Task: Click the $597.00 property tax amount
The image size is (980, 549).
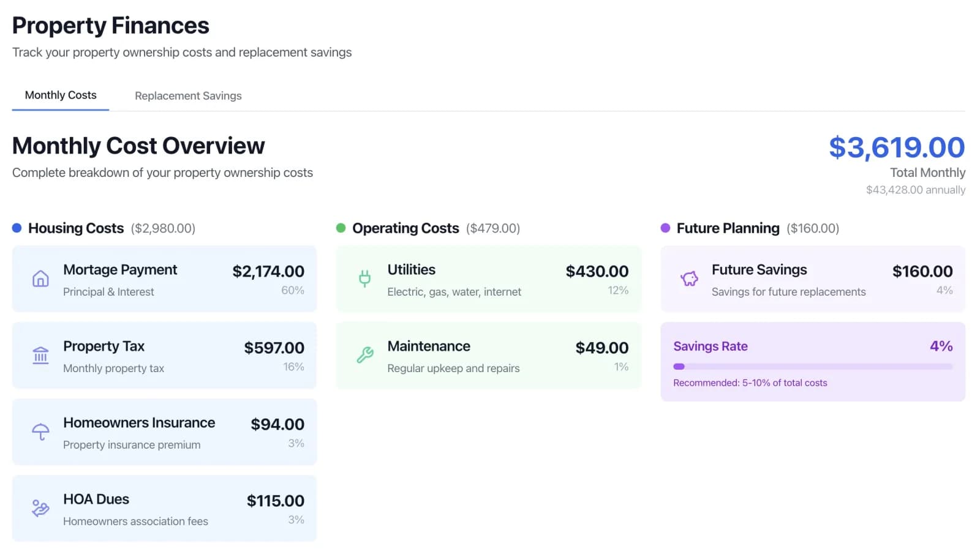Action: [274, 348]
